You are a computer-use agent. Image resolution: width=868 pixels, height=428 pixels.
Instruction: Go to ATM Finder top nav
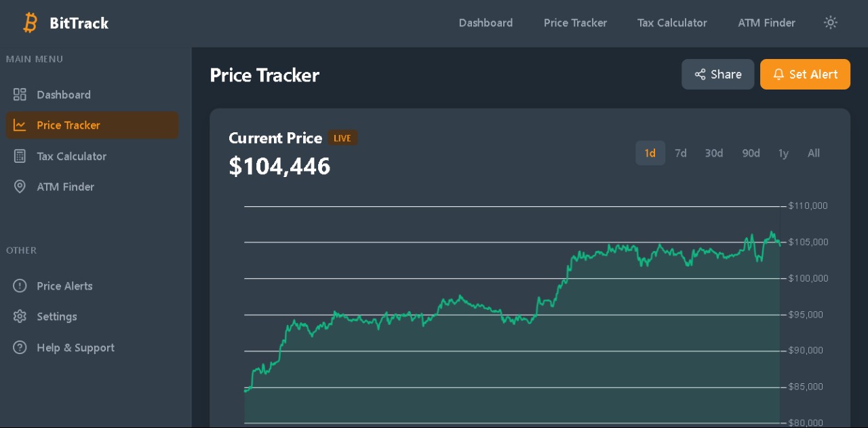point(766,22)
